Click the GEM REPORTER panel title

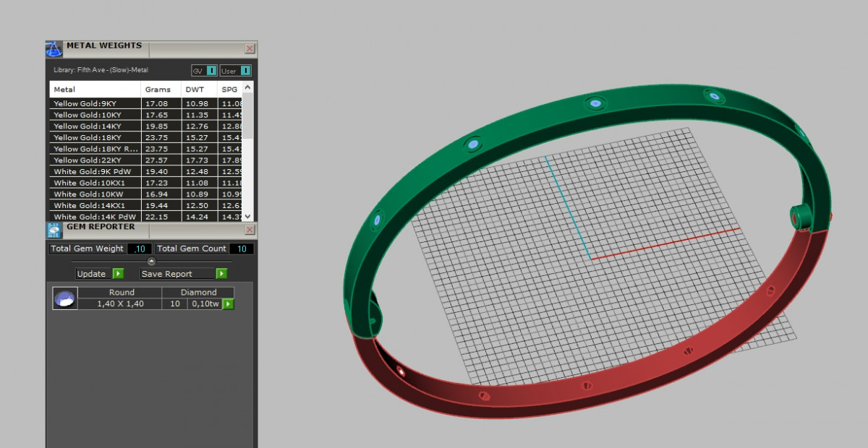pos(101,227)
